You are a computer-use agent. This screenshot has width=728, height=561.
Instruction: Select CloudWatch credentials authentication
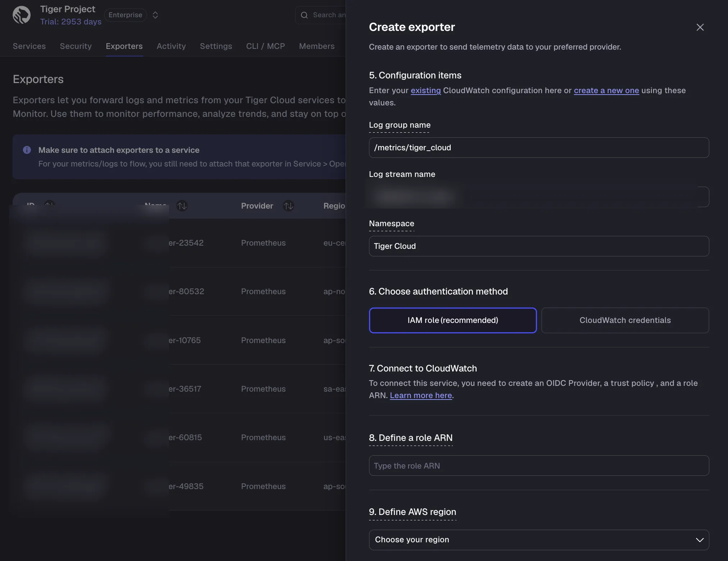pos(625,320)
